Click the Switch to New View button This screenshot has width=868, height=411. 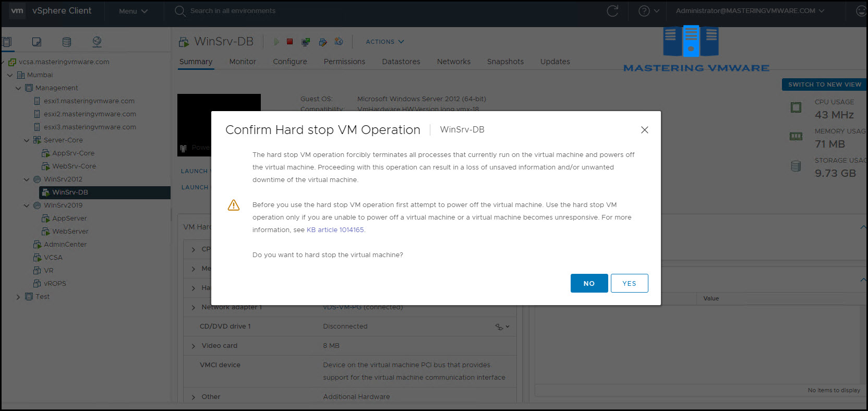[824, 84]
